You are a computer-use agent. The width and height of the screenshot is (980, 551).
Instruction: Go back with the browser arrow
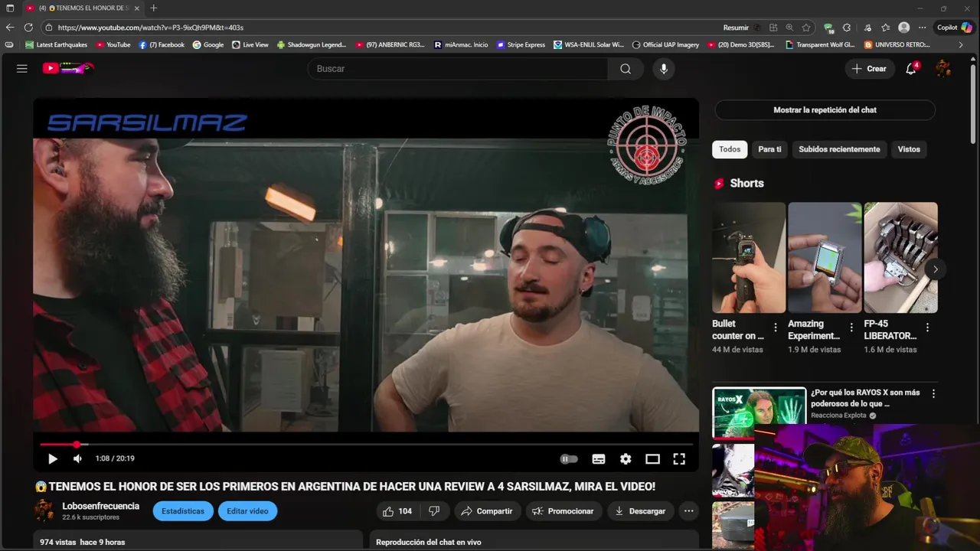tap(10, 28)
